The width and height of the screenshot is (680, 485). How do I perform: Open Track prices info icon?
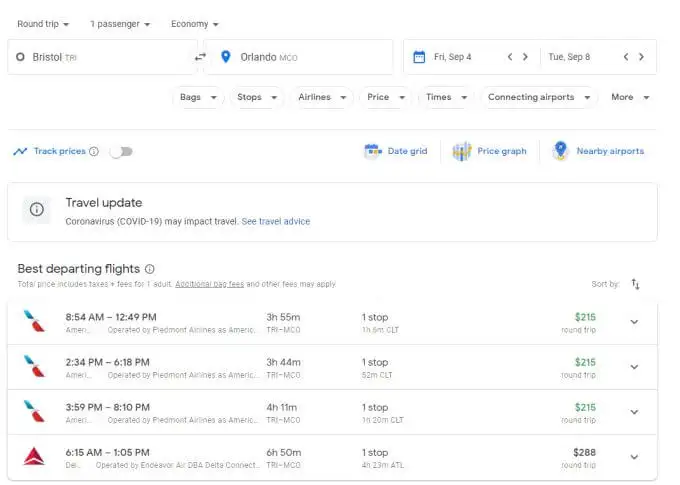click(94, 151)
